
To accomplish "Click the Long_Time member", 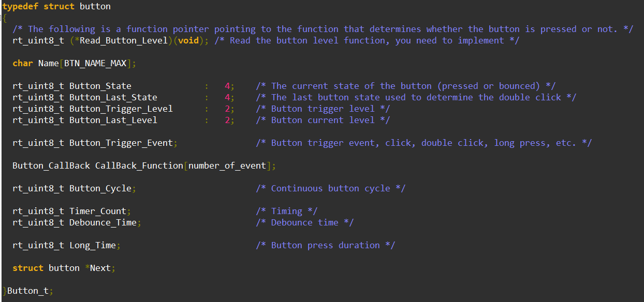I will pyautogui.click(x=93, y=245).
